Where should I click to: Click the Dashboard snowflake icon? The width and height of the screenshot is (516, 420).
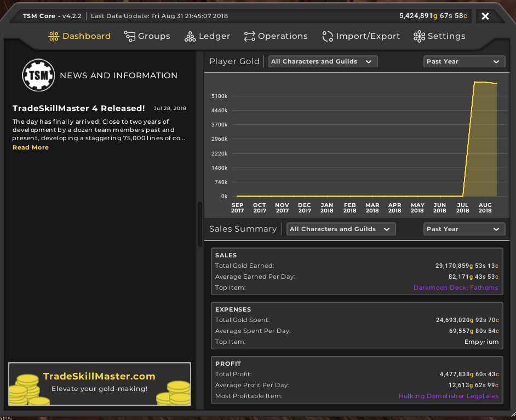click(x=54, y=36)
